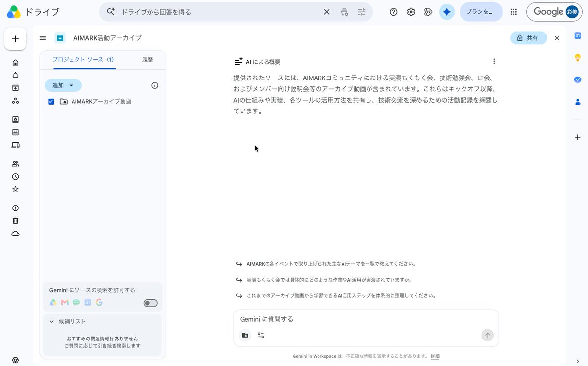Open Tasks checkmark in side panel
This screenshot has height=366, width=588.
577,79
